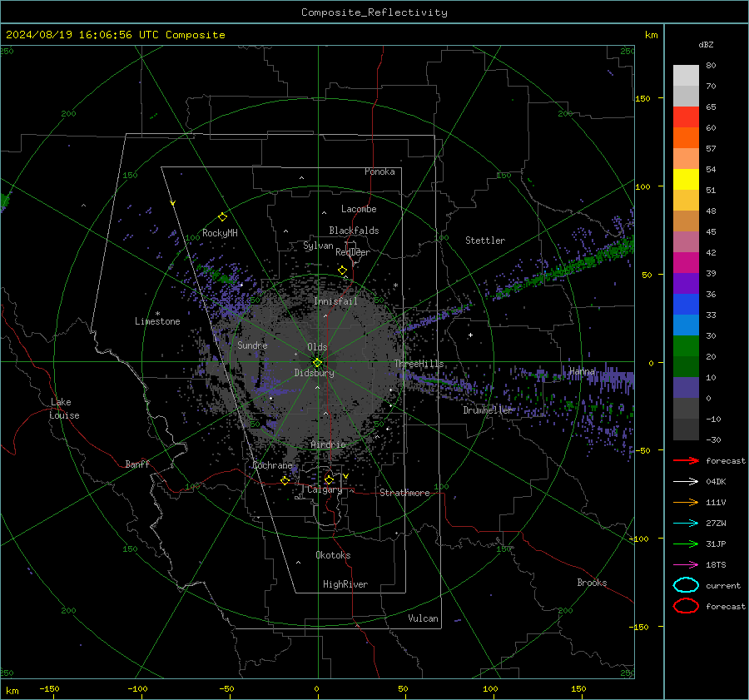
Task: Click the cyan current ellipse legend icon
Action: pyautogui.click(x=686, y=585)
